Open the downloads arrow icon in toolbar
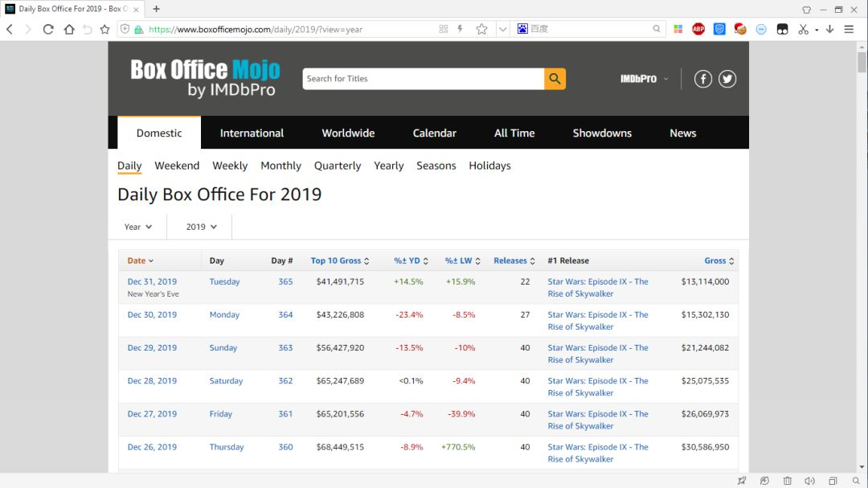Viewport: 868px width, 488px height. [x=829, y=29]
